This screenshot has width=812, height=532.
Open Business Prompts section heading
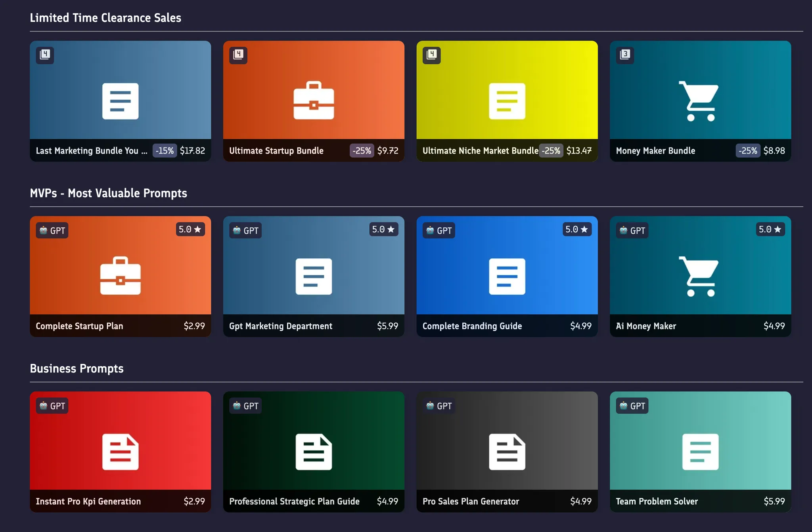pos(77,369)
